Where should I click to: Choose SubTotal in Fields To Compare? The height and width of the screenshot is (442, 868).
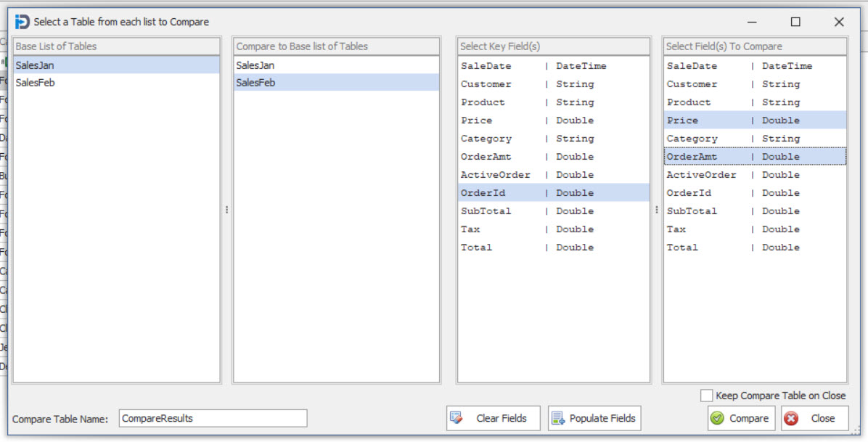click(x=692, y=211)
